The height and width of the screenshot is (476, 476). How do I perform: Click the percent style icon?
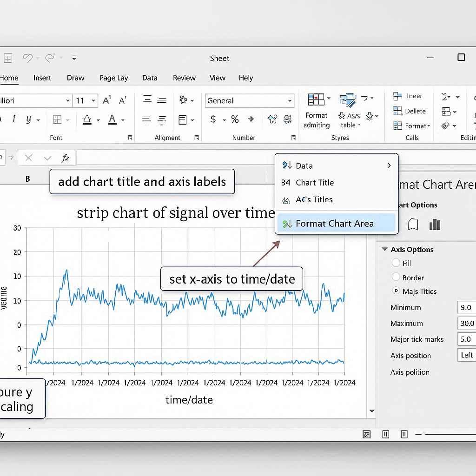[x=235, y=119]
